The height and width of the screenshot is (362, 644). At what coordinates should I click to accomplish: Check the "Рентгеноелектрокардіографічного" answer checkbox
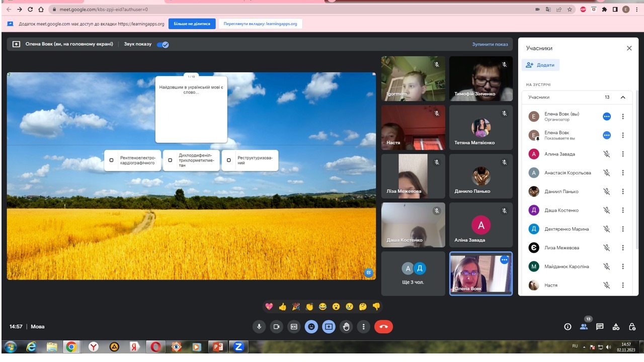pos(112,160)
